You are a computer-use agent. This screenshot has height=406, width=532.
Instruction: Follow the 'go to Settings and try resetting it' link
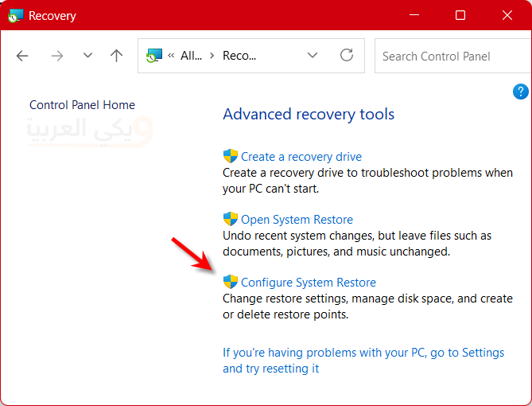tap(363, 361)
